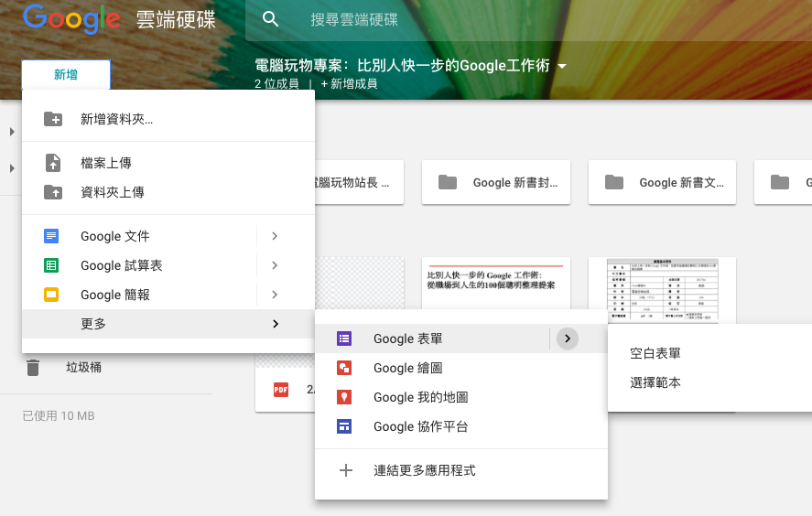Click the Google My Maps icon
812x516 pixels.
(344, 397)
